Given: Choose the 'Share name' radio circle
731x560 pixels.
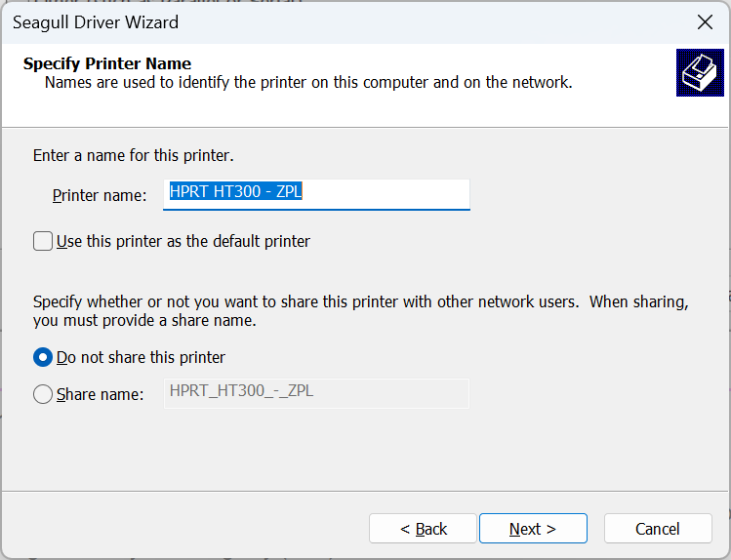Looking at the screenshot, I should [43, 394].
